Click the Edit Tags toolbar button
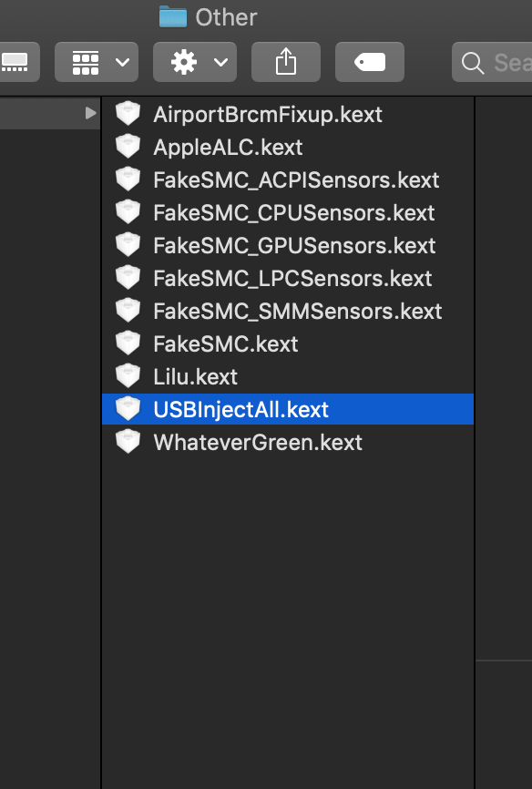Viewport: 532px width, 789px height. [x=370, y=62]
